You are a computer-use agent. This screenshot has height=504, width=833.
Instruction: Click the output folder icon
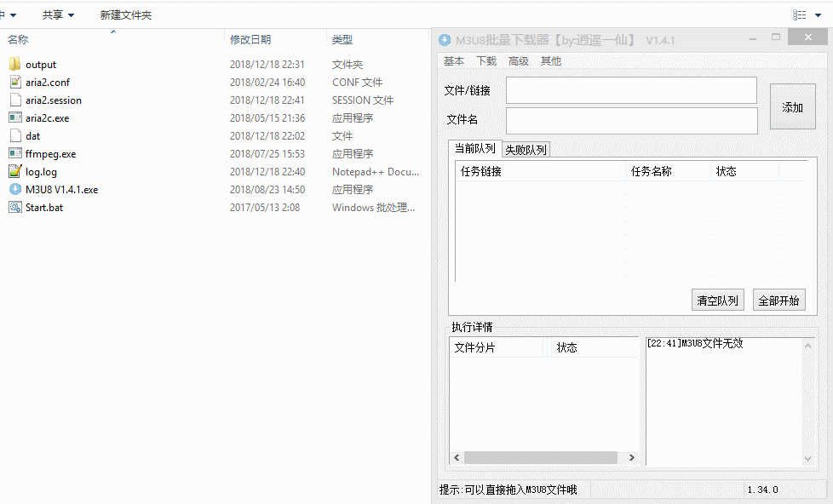pos(14,64)
